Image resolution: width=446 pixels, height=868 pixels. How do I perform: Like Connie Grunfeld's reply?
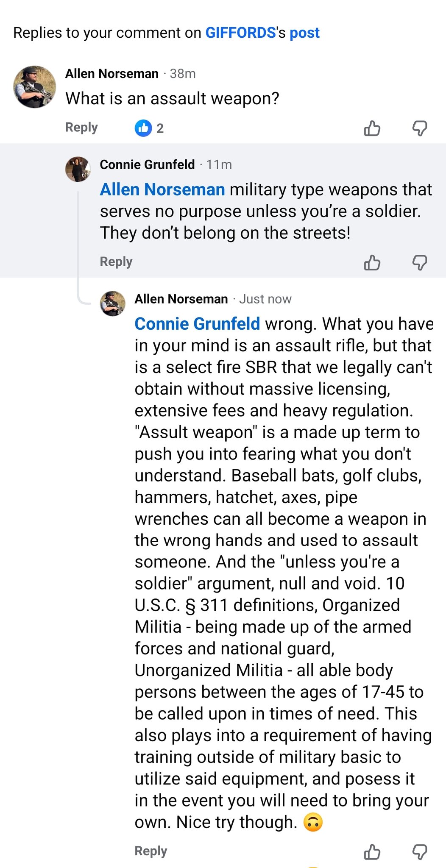[372, 263]
